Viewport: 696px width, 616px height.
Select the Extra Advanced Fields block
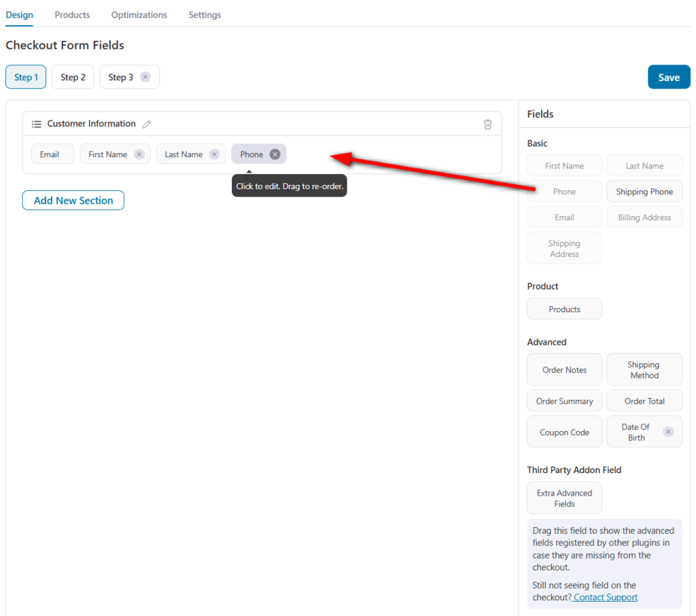564,498
